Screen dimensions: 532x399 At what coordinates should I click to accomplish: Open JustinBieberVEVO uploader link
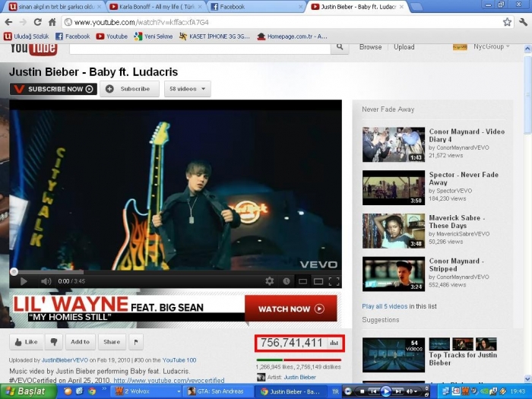[65, 360]
